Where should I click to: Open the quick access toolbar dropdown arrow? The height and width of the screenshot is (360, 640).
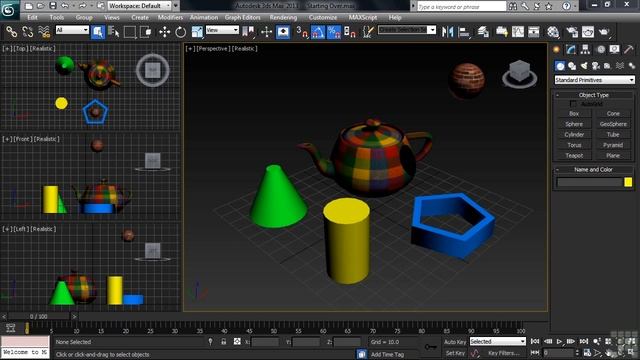tap(176, 6)
